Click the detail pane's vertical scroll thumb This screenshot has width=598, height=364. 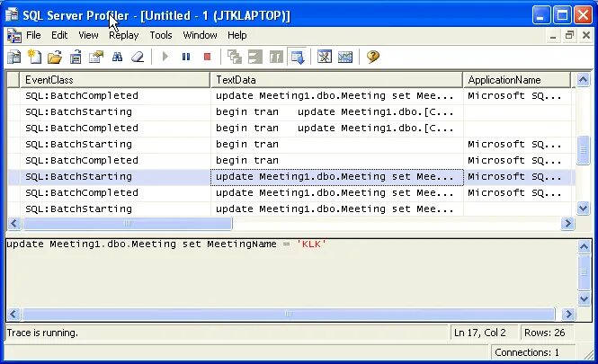[584, 272]
